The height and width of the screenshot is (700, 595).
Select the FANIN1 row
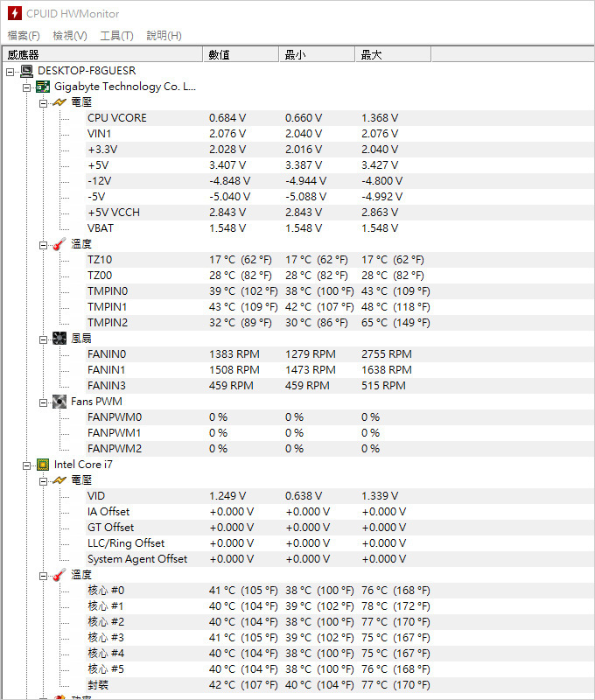pyautogui.click(x=339, y=370)
